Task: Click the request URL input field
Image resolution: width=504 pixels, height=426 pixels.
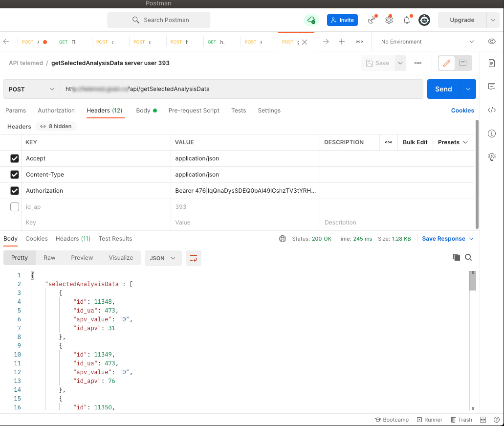Action: (x=269, y=89)
